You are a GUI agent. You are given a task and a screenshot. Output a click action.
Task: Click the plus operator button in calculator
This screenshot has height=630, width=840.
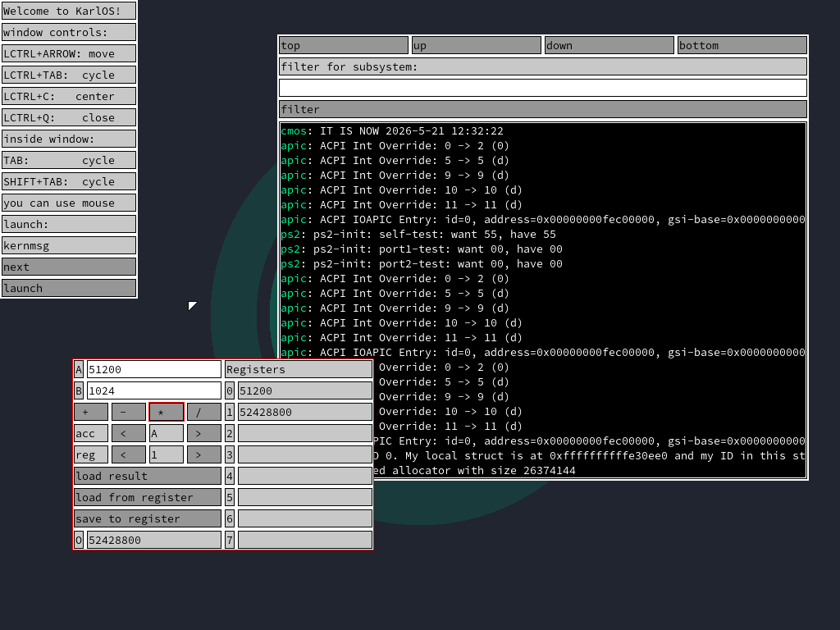[91, 412]
